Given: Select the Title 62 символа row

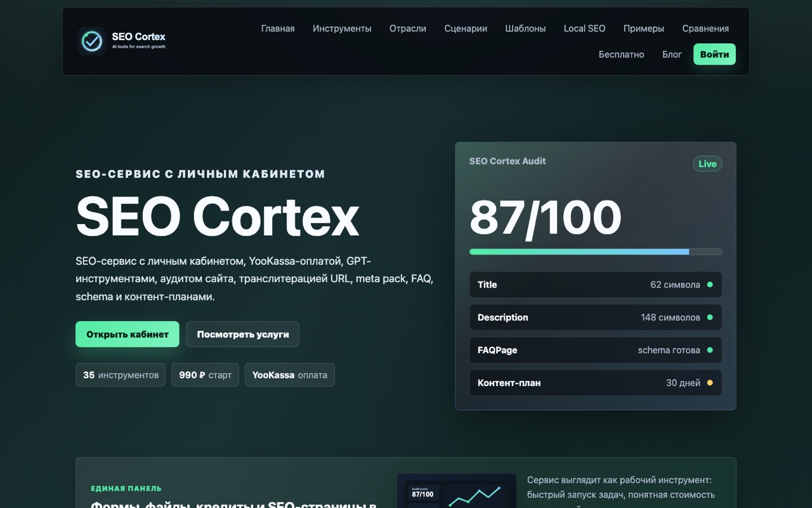Looking at the screenshot, I should coord(596,284).
